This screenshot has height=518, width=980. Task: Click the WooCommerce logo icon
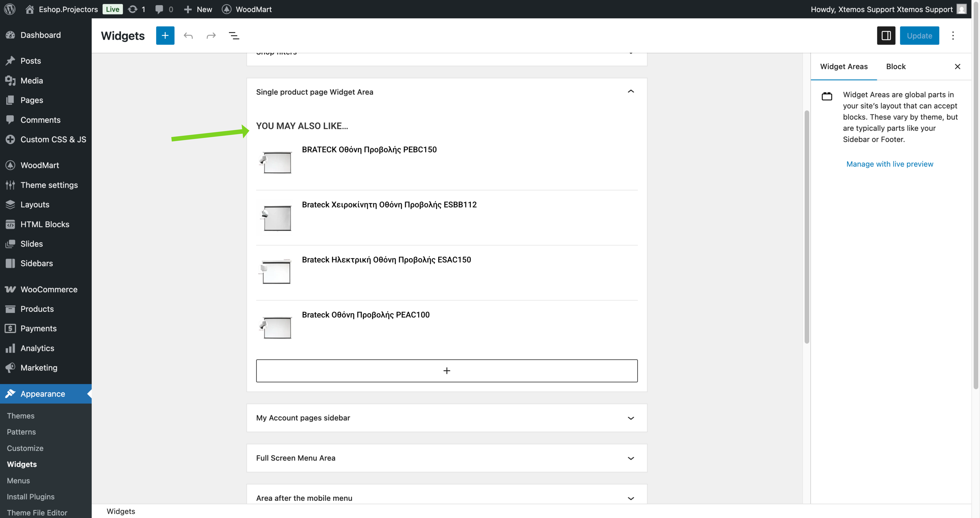10,289
